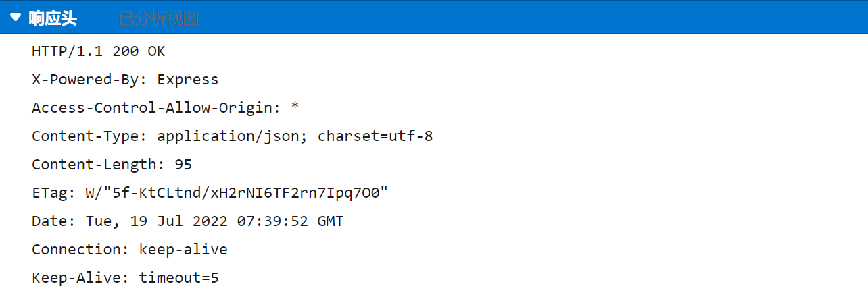Click the HTTP/1.1 200 OK status line
Screen dimensions: 868x297
(98, 51)
